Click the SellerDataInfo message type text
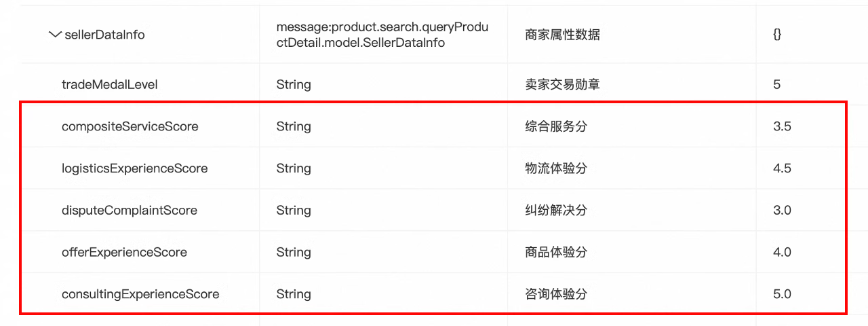This screenshot has height=326, width=868. point(382,35)
